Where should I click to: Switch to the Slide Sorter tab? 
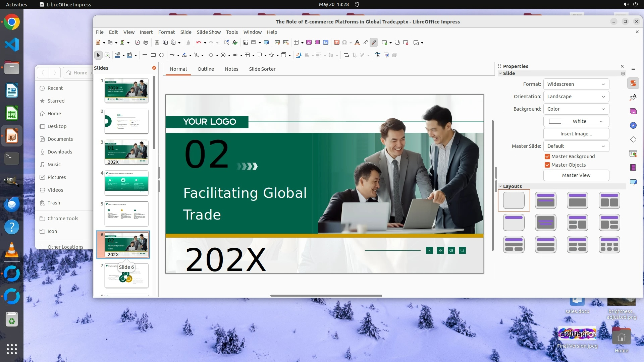click(262, 69)
